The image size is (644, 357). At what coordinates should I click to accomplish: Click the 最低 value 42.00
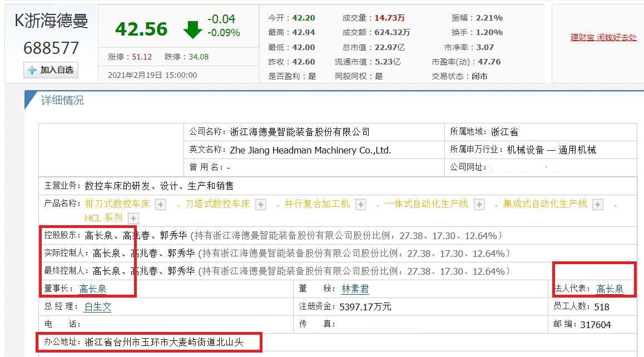pos(304,47)
